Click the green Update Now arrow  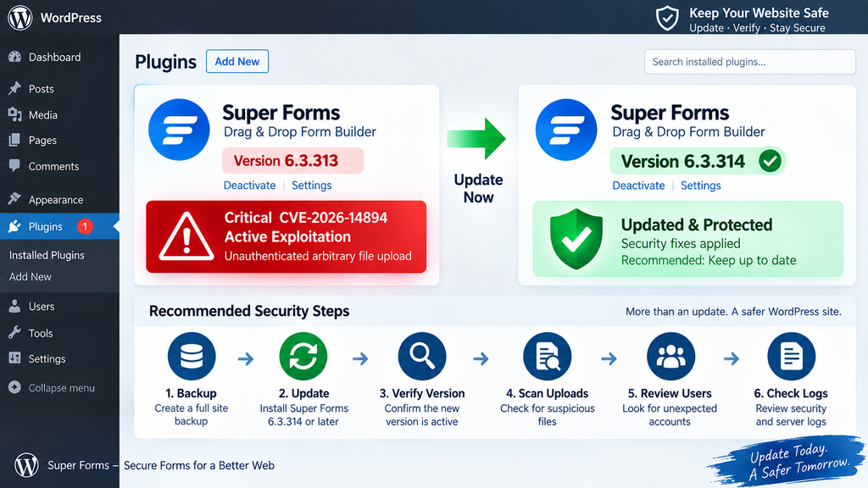pyautogui.click(x=476, y=138)
